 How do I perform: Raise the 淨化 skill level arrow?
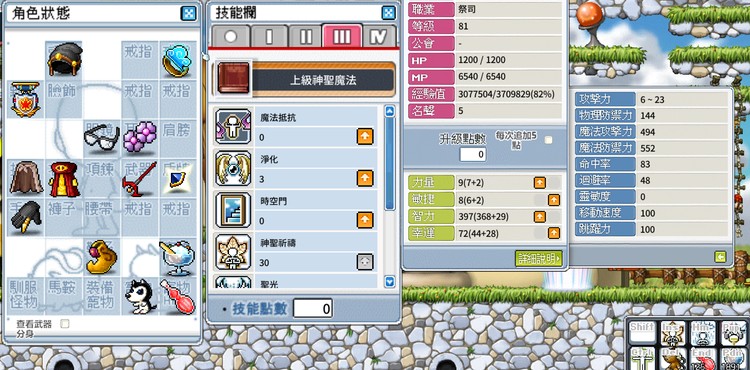pyautogui.click(x=365, y=179)
